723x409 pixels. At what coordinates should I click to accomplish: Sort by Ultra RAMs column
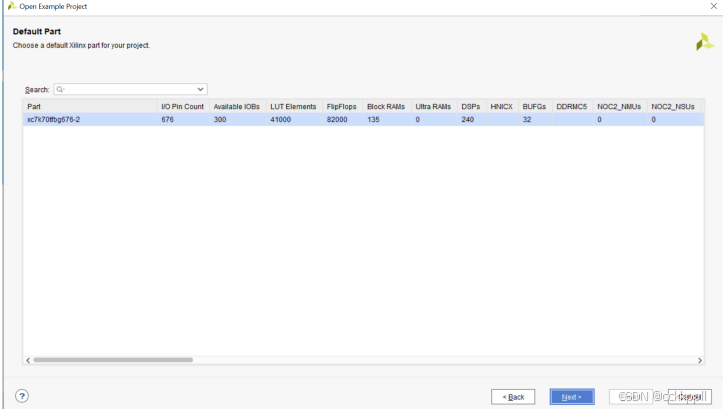coord(434,107)
